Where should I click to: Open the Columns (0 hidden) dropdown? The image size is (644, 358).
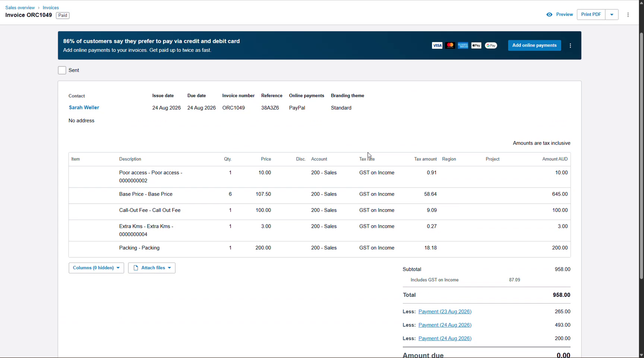coord(96,268)
